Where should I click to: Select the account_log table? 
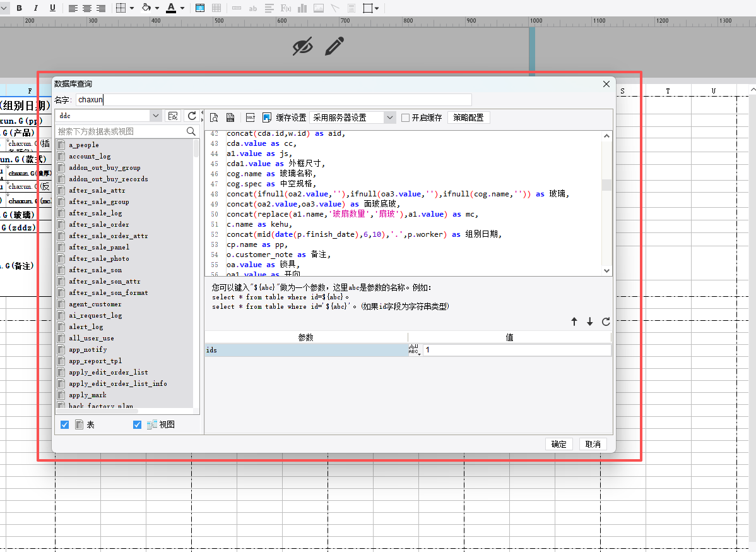90,157
